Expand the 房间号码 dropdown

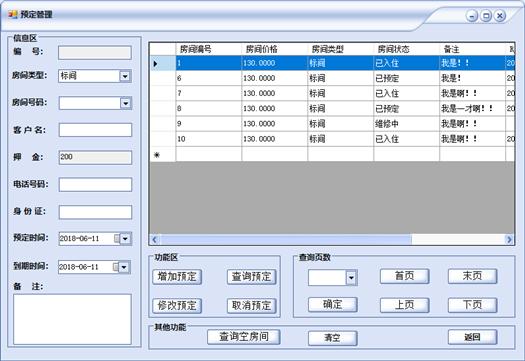click(126, 103)
